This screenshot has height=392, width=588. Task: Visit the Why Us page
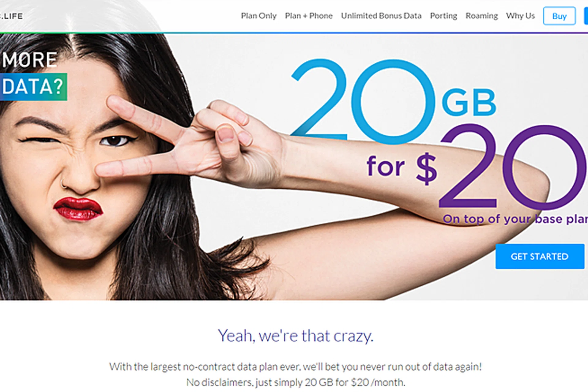click(520, 16)
